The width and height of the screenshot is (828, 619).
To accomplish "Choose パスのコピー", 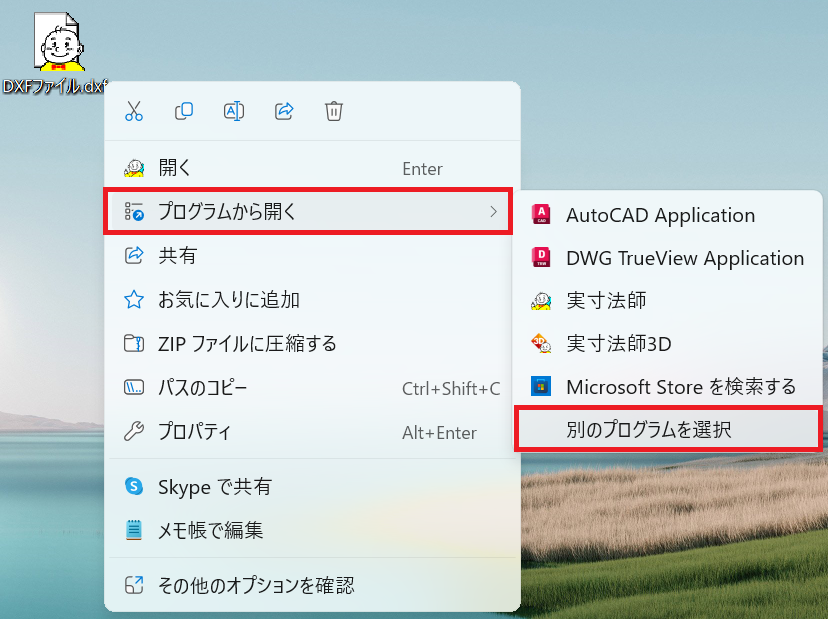I will coord(312,388).
